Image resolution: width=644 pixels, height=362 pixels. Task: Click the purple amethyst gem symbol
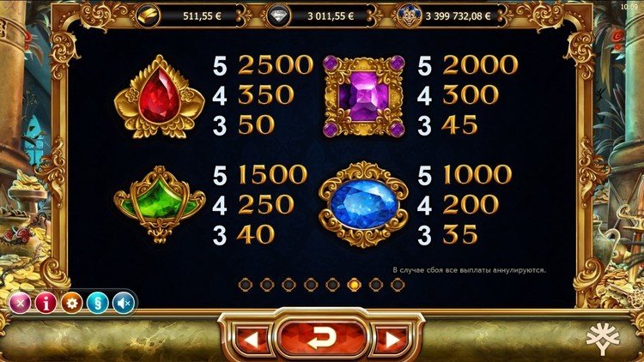[364, 96]
